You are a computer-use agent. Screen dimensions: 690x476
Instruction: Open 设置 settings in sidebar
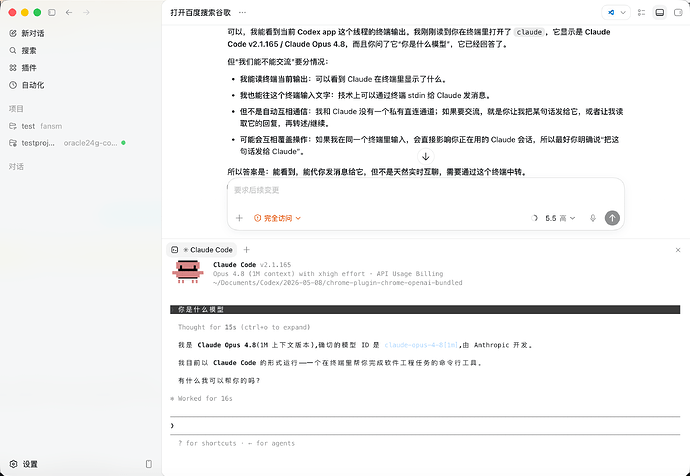[x=24, y=464]
